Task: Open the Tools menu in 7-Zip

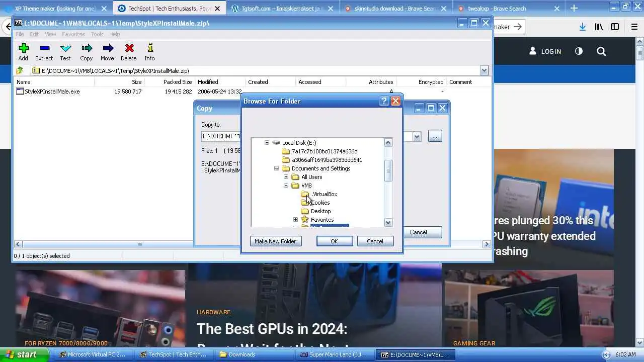Action: pyautogui.click(x=97, y=34)
